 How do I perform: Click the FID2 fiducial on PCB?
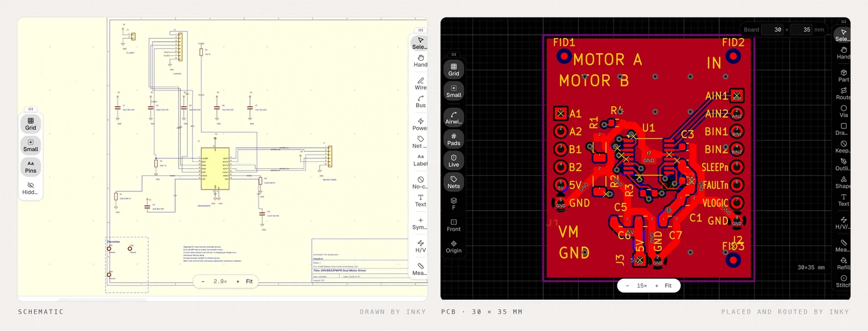click(x=733, y=56)
